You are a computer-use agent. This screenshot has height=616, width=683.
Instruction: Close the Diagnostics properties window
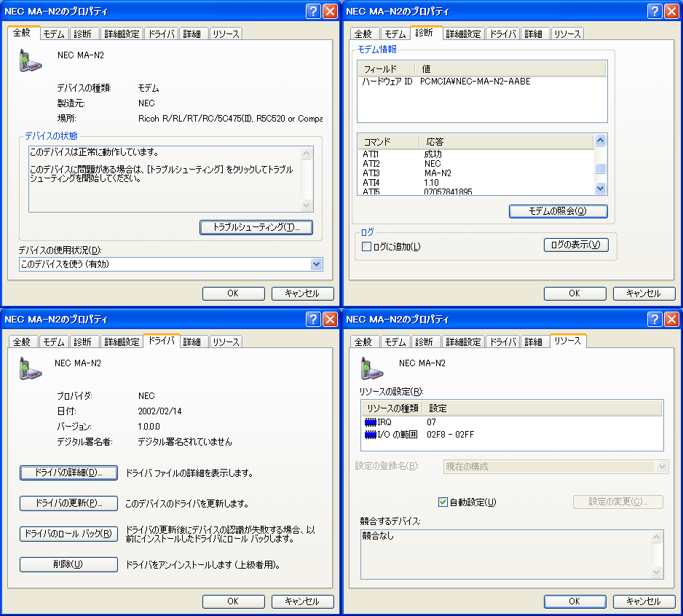pos(671,11)
